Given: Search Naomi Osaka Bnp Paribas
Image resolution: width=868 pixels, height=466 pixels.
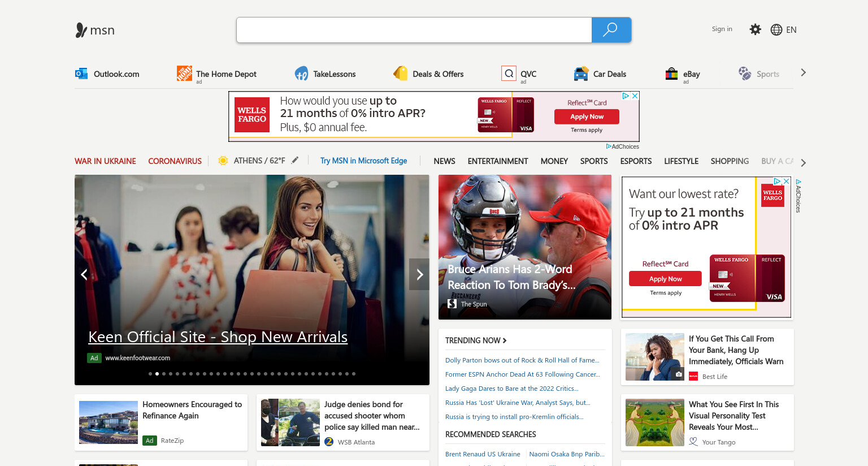Looking at the screenshot, I should [567, 454].
